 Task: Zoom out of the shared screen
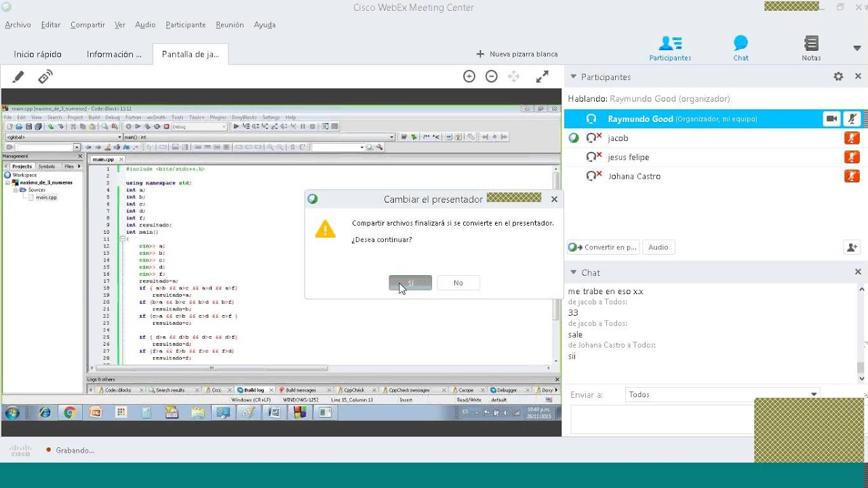[x=492, y=77]
